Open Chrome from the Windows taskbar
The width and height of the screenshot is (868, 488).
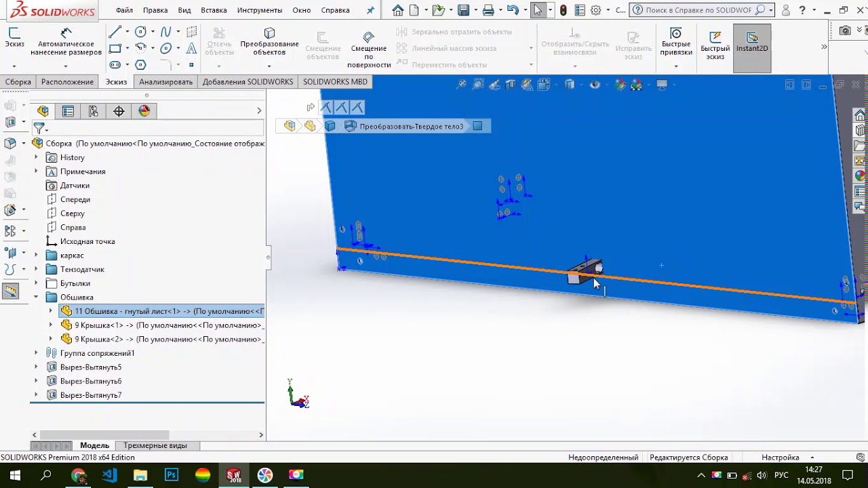[79, 475]
